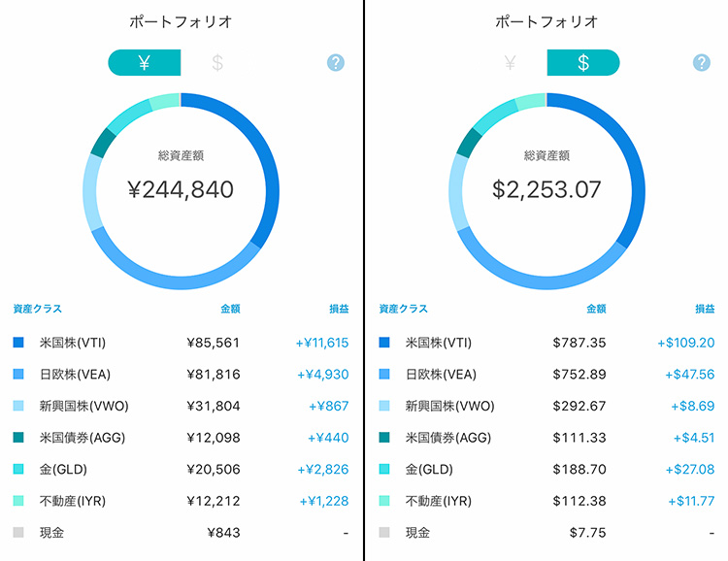
Task: Select 米国株(VTI) in dollar list
Action: [546, 343]
